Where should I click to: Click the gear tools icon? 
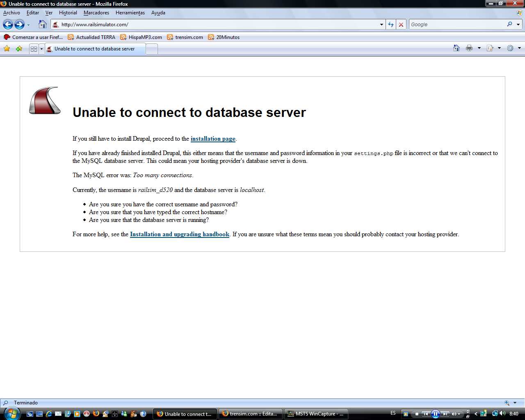tap(510, 48)
